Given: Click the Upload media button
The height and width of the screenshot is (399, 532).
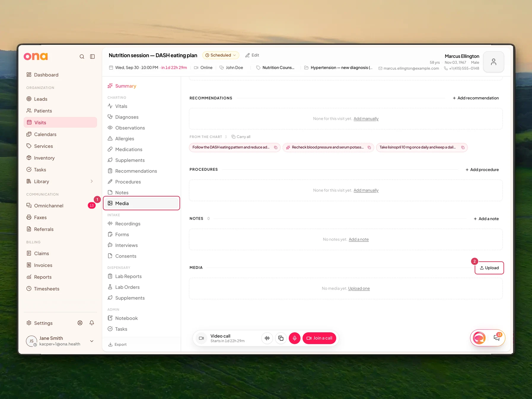Looking at the screenshot, I should point(489,268).
